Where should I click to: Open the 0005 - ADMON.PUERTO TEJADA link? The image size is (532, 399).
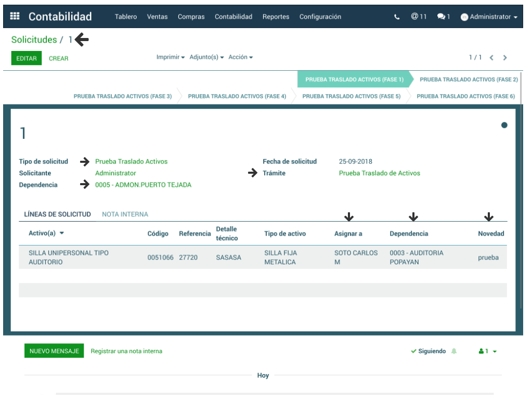[x=143, y=185]
